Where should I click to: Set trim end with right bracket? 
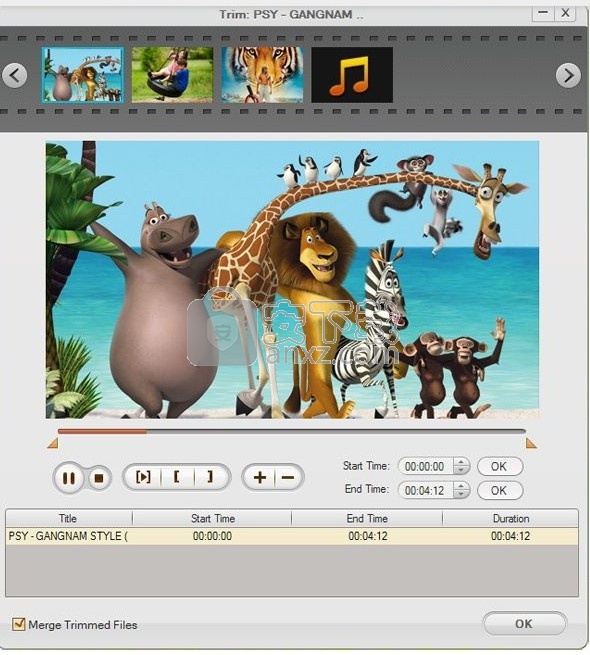click(211, 477)
